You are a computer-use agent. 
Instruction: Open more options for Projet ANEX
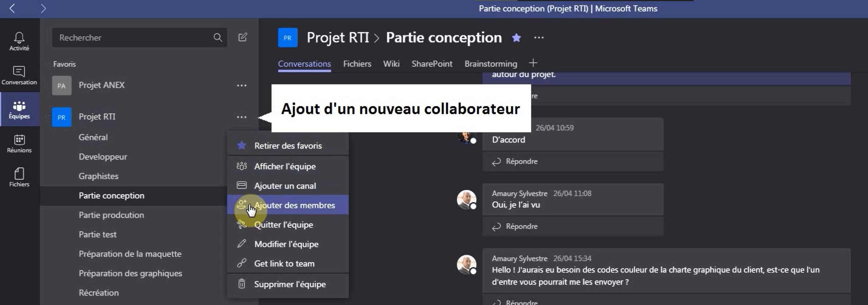tap(241, 85)
